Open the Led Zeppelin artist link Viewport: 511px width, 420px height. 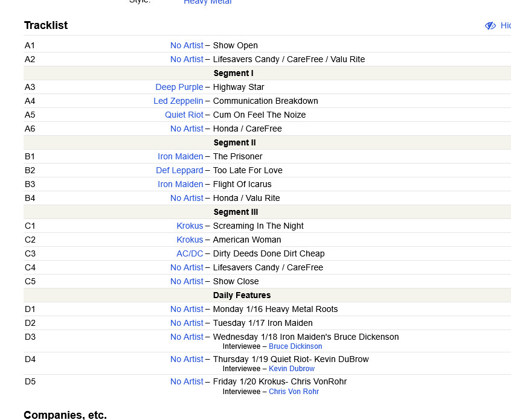pos(178,101)
